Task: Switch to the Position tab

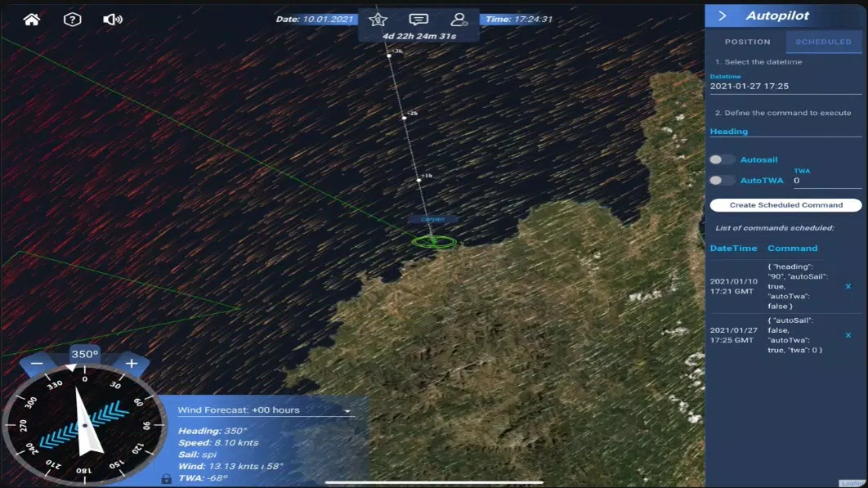Action: [746, 41]
